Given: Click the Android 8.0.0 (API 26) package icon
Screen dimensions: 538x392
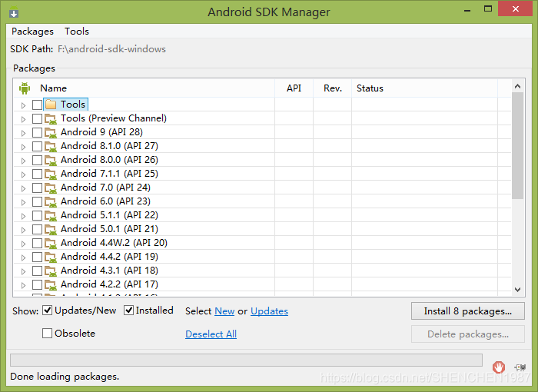Looking at the screenshot, I should pyautogui.click(x=51, y=161).
